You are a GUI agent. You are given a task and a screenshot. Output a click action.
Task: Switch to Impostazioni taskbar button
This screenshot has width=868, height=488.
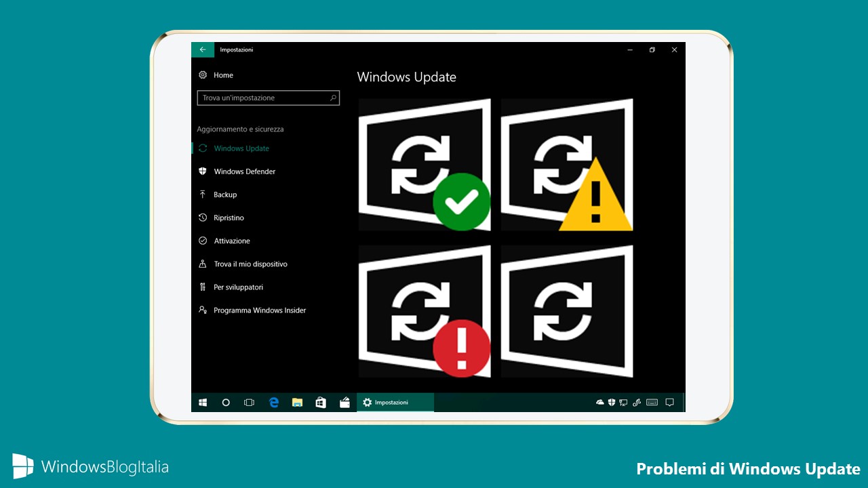pos(395,403)
